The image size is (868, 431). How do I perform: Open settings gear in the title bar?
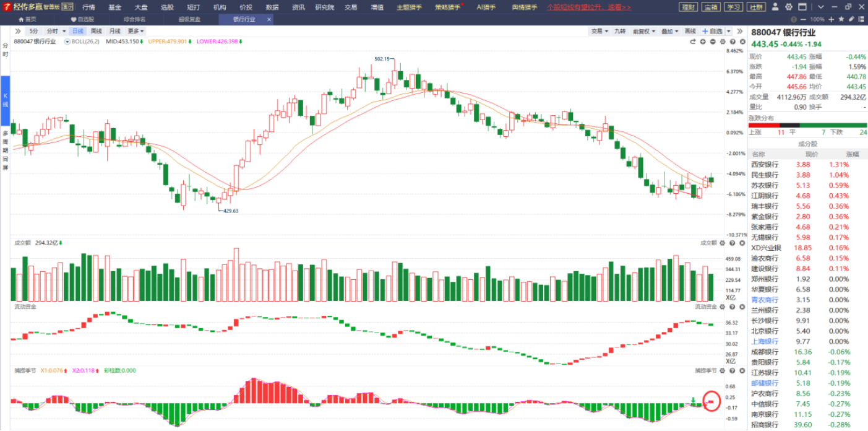coord(788,7)
